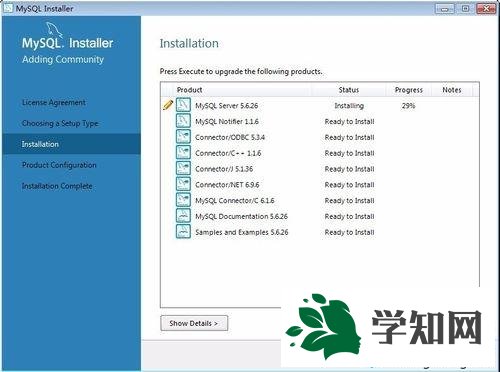Show installation details with Show Details button
The image size is (500, 372).
(194, 323)
